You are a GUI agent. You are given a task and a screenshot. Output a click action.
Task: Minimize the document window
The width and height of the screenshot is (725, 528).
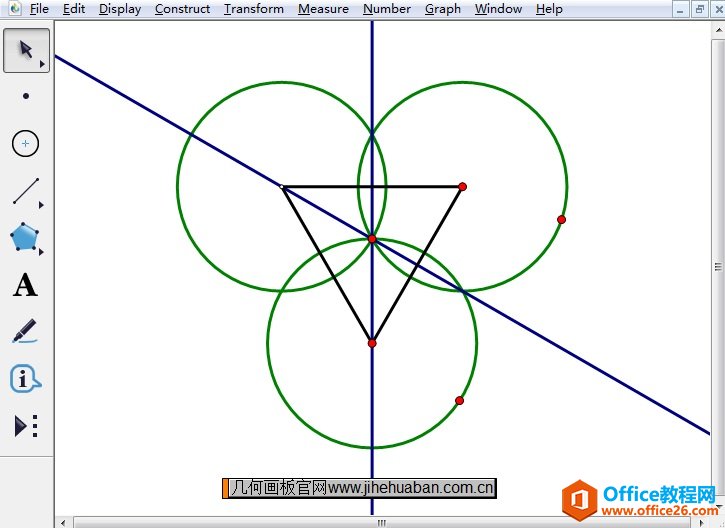tap(680, 9)
